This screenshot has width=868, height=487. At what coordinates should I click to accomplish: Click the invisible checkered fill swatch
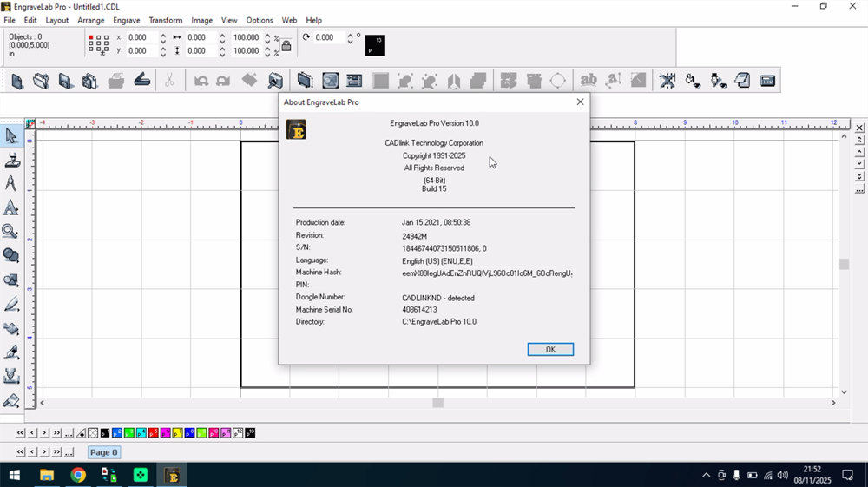click(x=93, y=433)
